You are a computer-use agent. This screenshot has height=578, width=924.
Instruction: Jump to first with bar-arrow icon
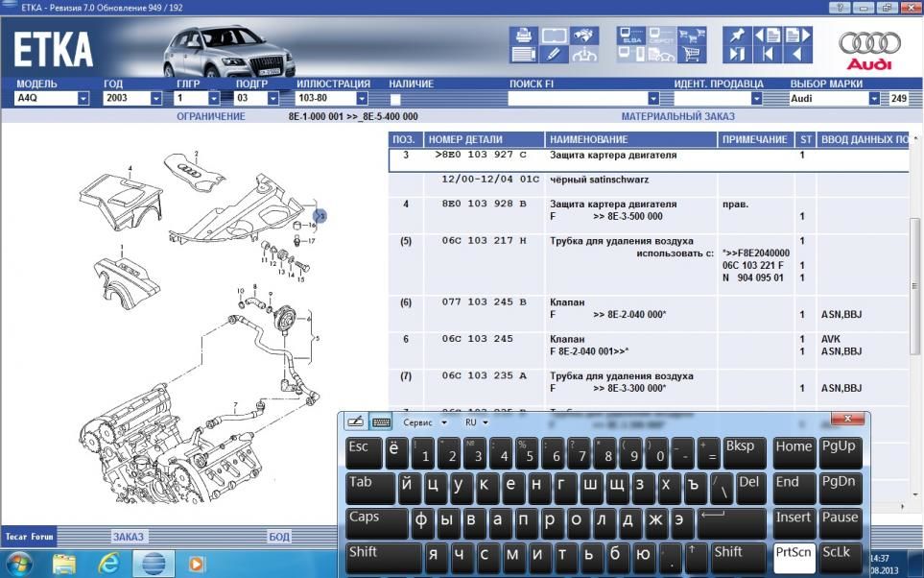point(768,55)
